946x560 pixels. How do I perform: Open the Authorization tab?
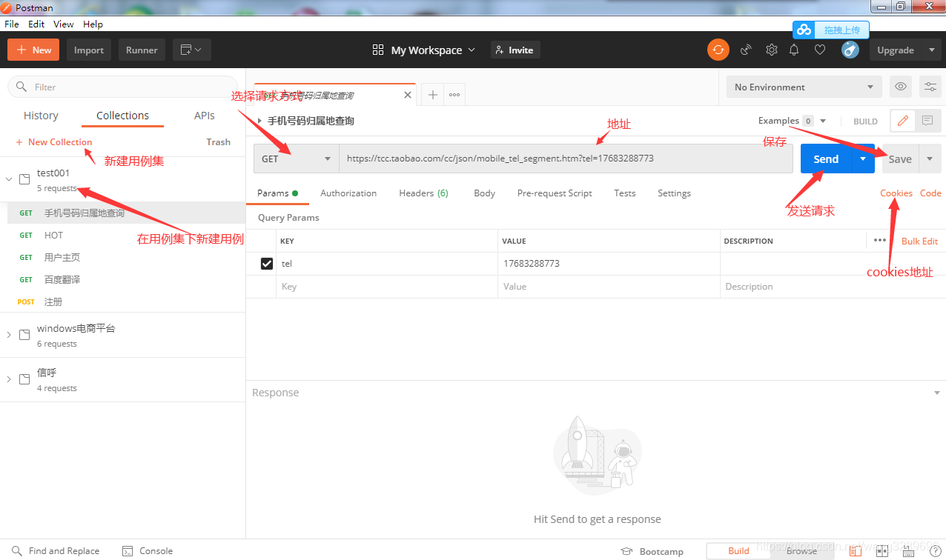348,193
